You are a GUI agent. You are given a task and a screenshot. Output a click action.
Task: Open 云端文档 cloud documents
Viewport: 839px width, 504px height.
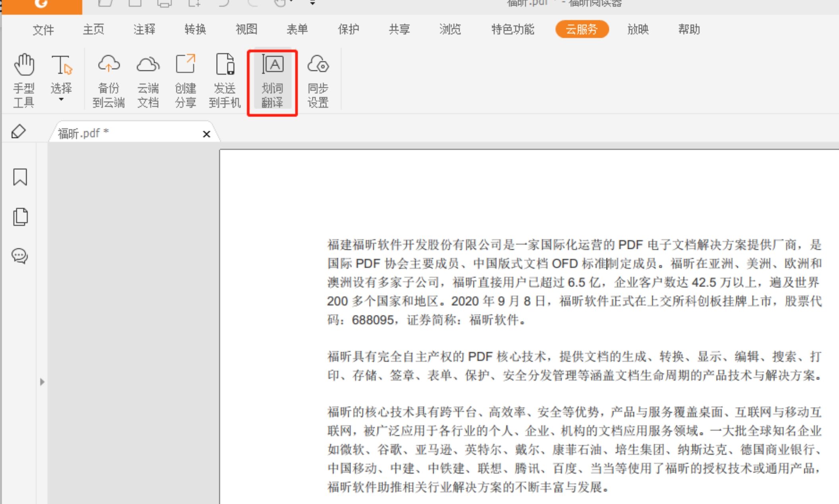147,79
